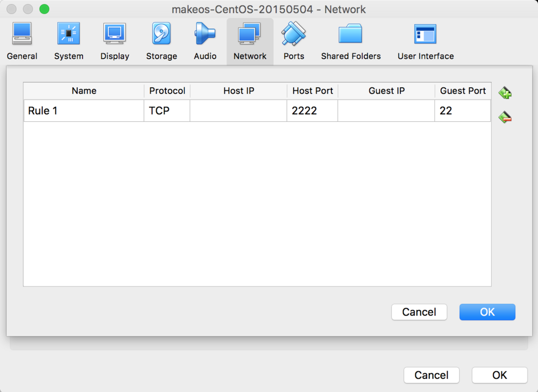The image size is (538, 392).
Task: Click the green zoom window button
Action: pyautogui.click(x=44, y=9)
